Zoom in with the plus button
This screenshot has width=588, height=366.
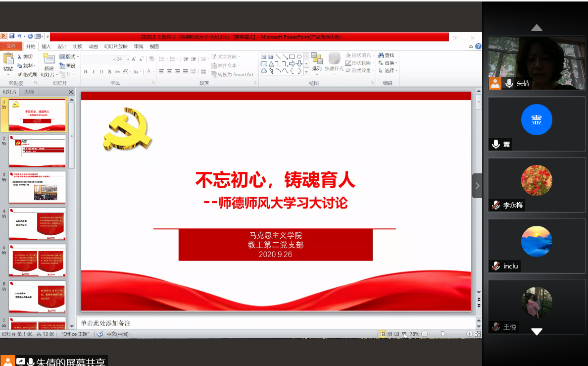coord(469,334)
